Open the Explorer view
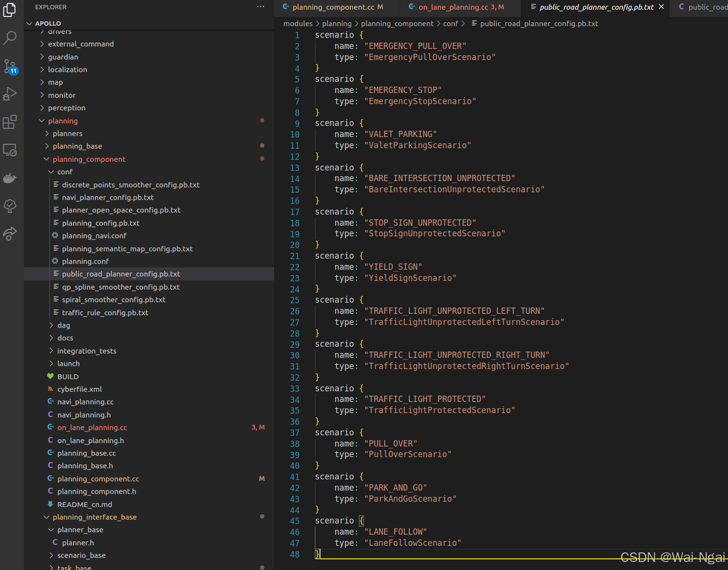This screenshot has width=728, height=570. point(10,10)
